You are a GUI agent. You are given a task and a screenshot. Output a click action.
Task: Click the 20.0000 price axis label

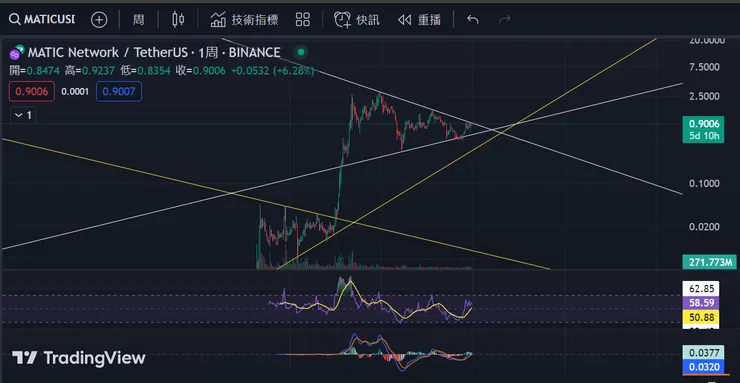pos(706,41)
